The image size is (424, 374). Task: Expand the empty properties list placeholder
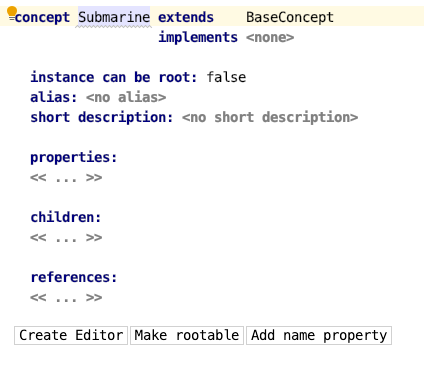[x=66, y=177]
